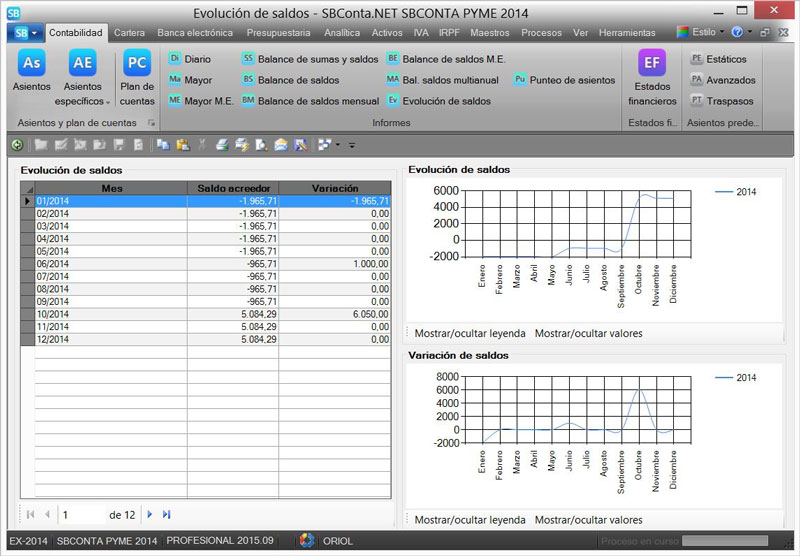Toggle legend on Evolución de saldos chart

(469, 333)
